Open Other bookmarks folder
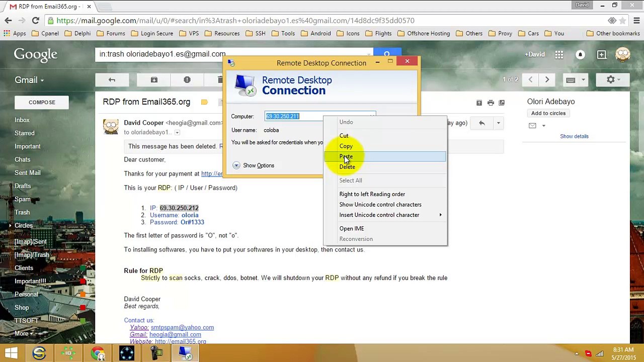644x362 pixels. tap(613, 33)
